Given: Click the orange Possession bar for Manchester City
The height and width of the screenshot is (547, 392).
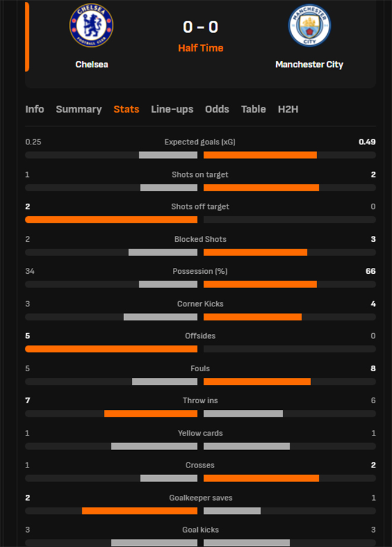Looking at the screenshot, I should point(260,284).
